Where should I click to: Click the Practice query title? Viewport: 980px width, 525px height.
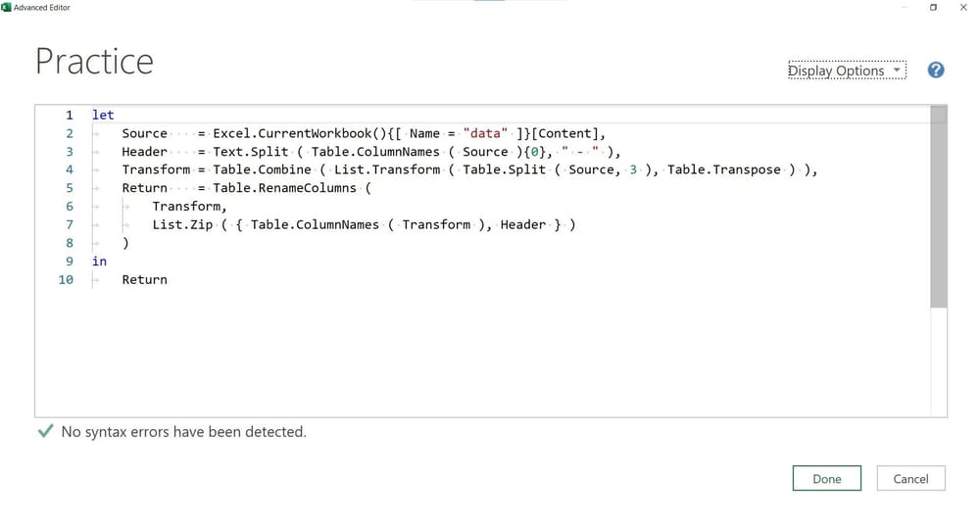coord(94,62)
